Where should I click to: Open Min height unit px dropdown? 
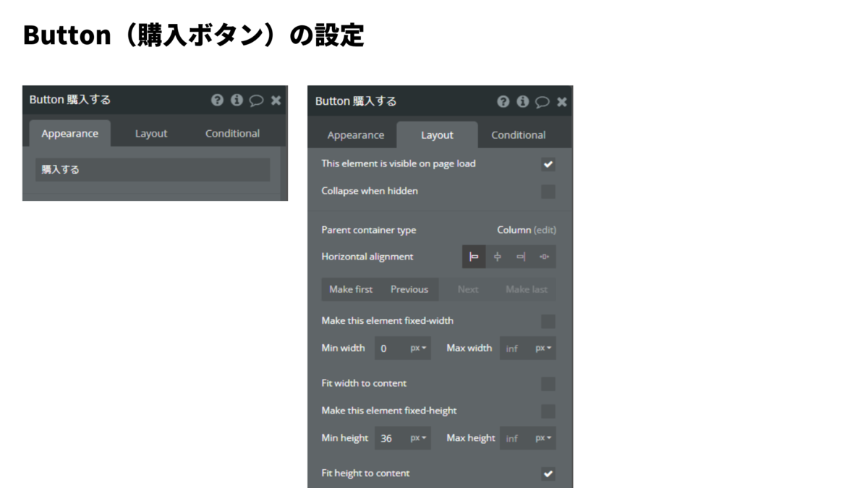419,438
